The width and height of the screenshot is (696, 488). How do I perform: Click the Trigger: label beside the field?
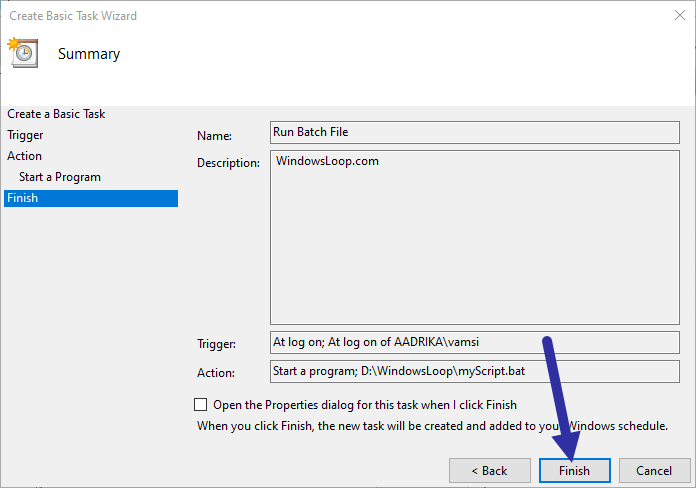click(x=216, y=344)
